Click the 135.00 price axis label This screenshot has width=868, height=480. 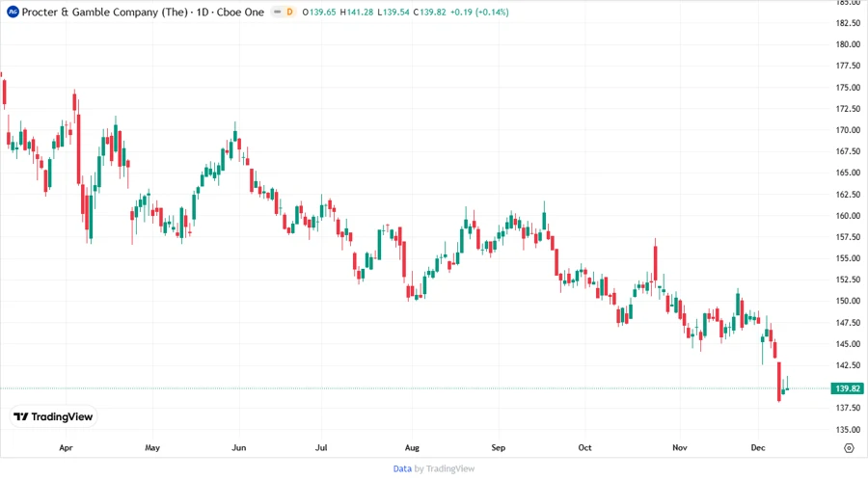pos(848,430)
